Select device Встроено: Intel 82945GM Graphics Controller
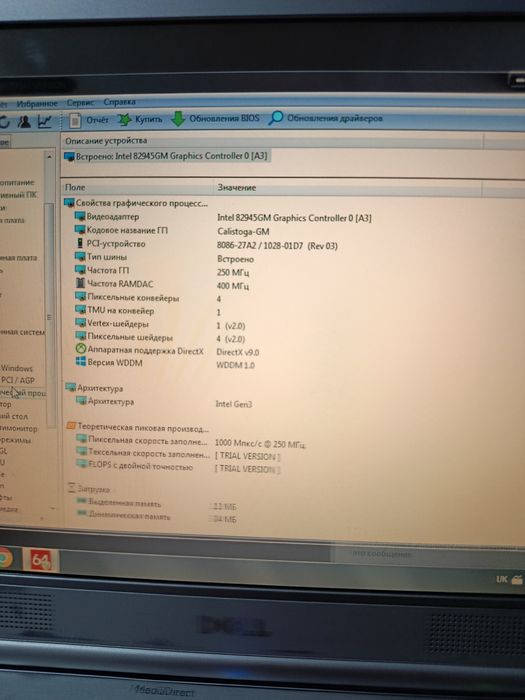This screenshot has height=700, width=525. 166,156
